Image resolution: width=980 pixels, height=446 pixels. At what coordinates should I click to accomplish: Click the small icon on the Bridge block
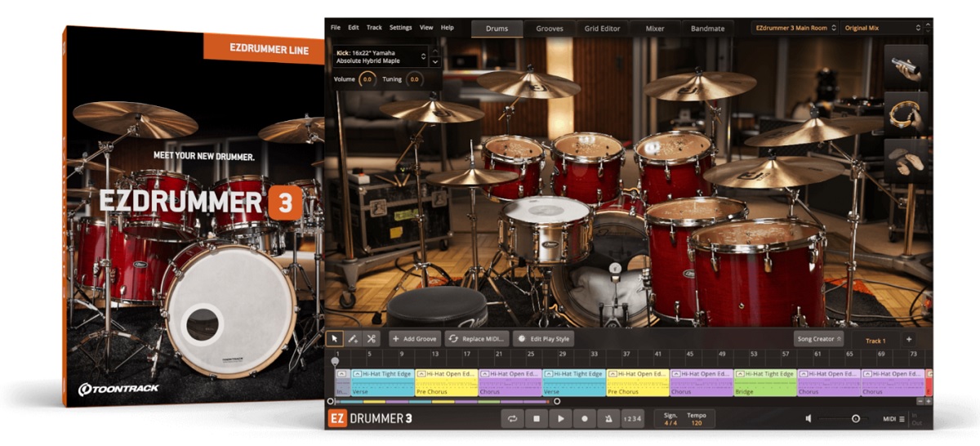(x=742, y=374)
